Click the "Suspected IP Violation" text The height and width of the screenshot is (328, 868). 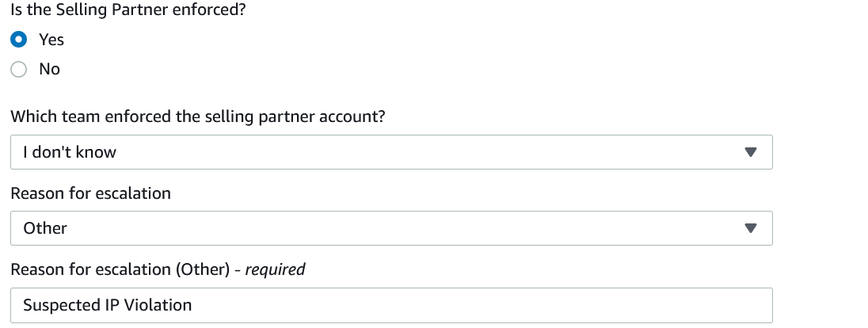point(107,305)
